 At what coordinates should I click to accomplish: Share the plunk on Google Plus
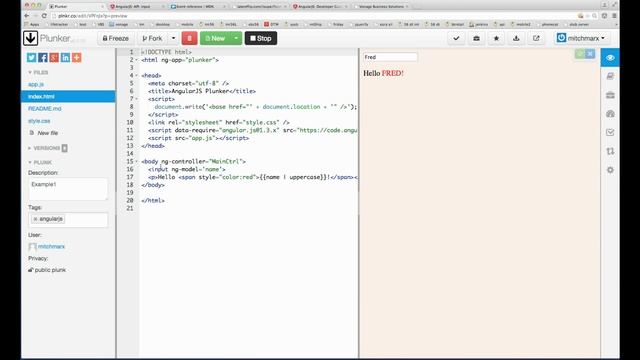point(54,58)
